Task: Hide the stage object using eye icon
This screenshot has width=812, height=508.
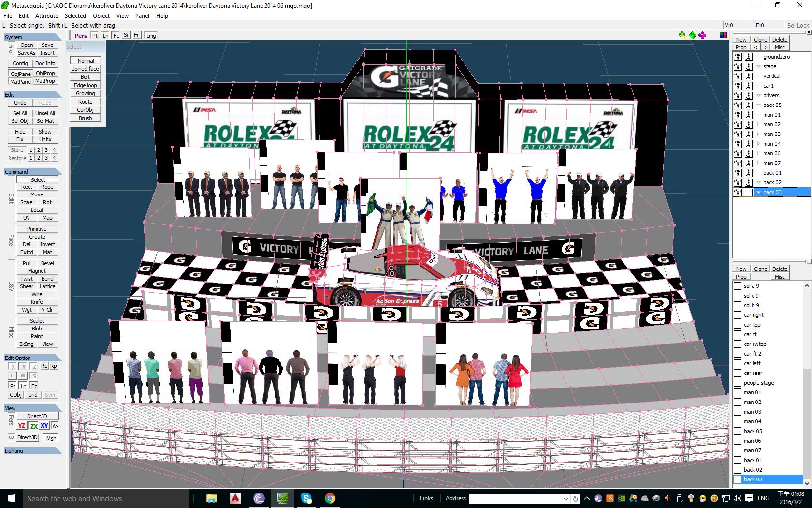Action: pyautogui.click(x=738, y=66)
